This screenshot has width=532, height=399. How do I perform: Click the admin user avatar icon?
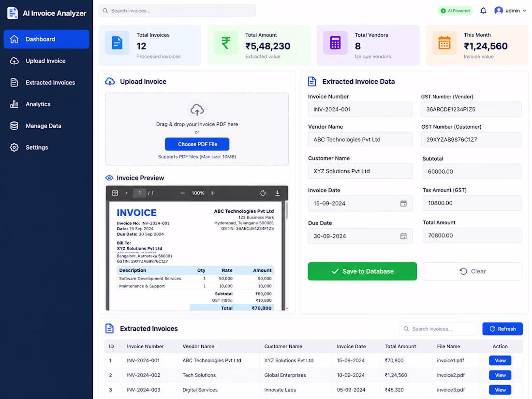499,11
